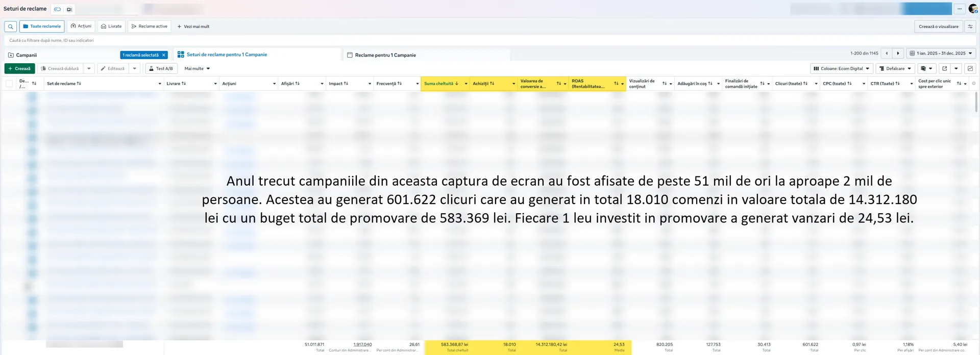
Task: Click the Test A/B flask button
Action: (161, 68)
